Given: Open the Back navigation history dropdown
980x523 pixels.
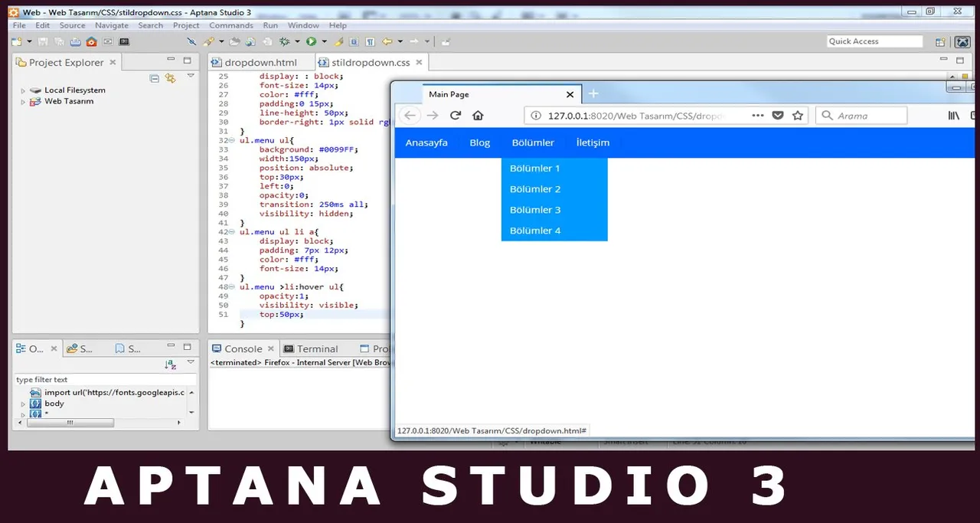Looking at the screenshot, I should pyautogui.click(x=400, y=41).
